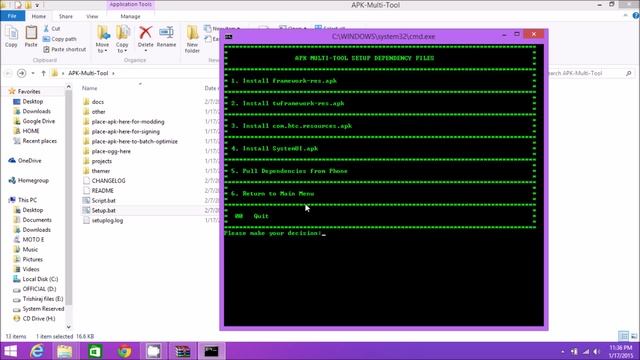Screen dimensions: 640x360
Task: Select the Application Tools contextual tab
Action: [130, 4]
